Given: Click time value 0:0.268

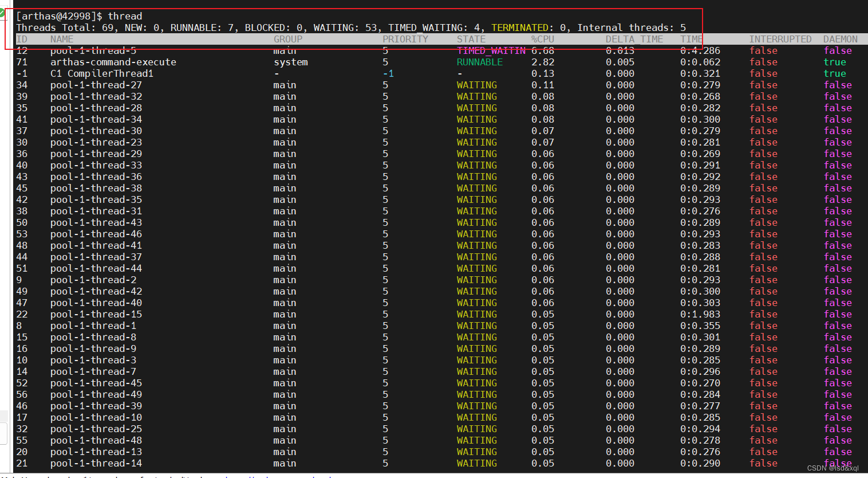Looking at the screenshot, I should tap(700, 96).
